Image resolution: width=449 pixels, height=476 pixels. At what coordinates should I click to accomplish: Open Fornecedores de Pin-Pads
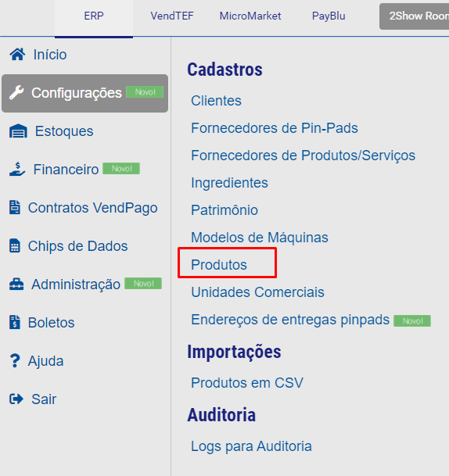tap(275, 128)
